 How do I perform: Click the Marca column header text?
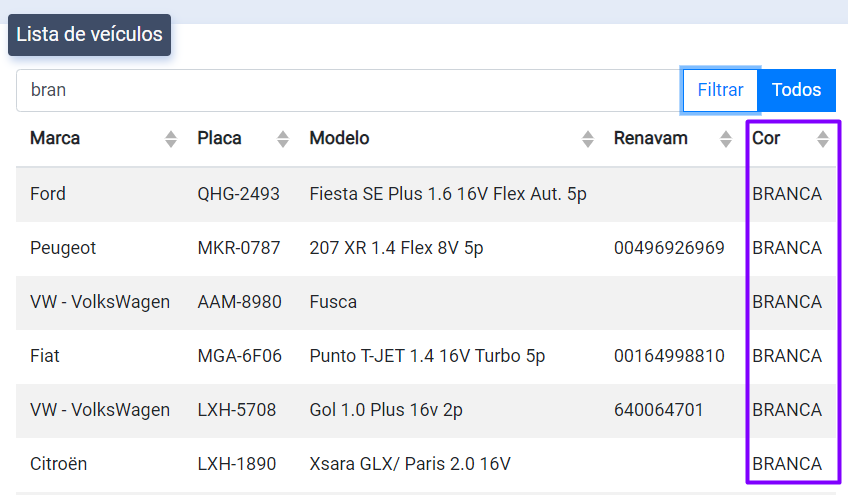[55, 138]
